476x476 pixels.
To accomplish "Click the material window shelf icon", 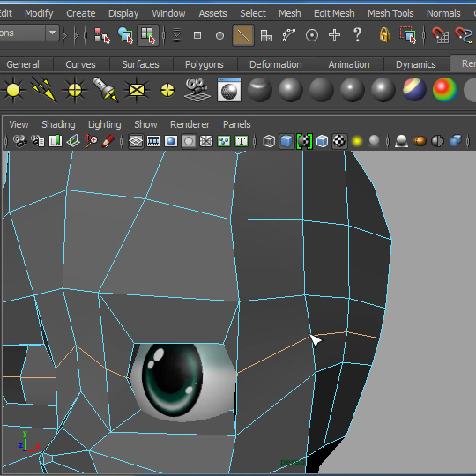I will click(x=229, y=90).
